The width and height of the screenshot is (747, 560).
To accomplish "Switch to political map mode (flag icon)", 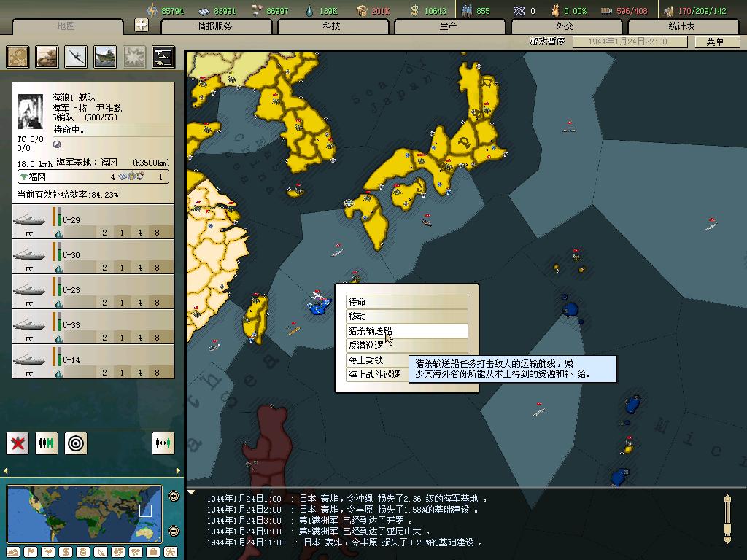I will click(x=31, y=552).
